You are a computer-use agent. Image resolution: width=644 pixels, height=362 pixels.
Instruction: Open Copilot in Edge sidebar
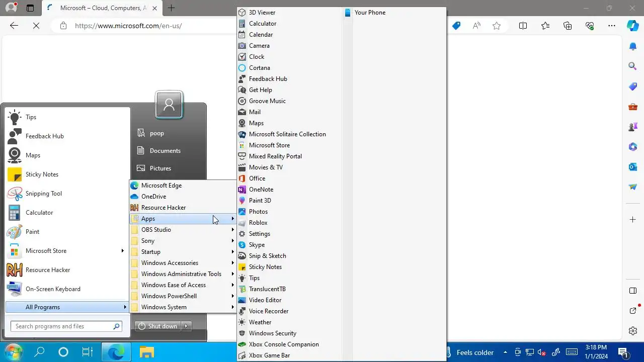(x=633, y=26)
